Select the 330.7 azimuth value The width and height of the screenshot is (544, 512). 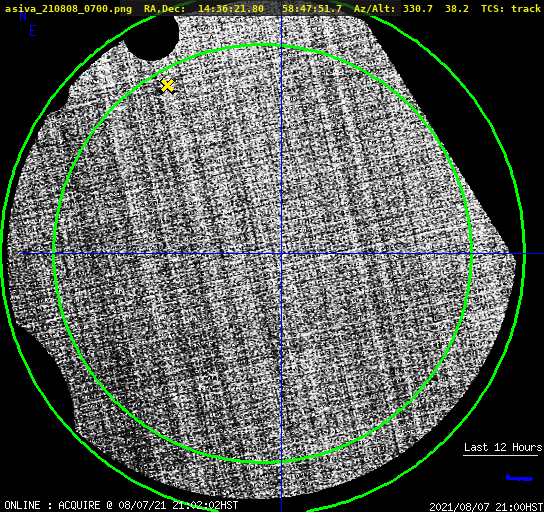coord(418,8)
